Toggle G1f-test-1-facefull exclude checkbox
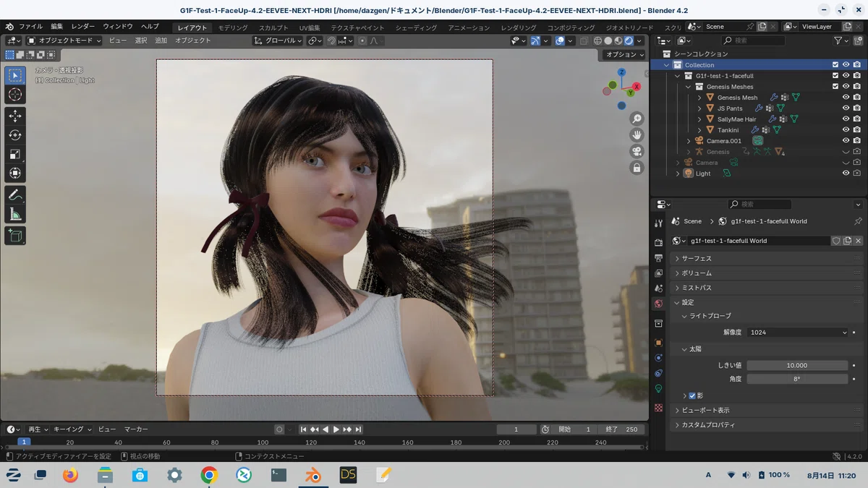The width and height of the screenshot is (868, 488). (x=835, y=76)
